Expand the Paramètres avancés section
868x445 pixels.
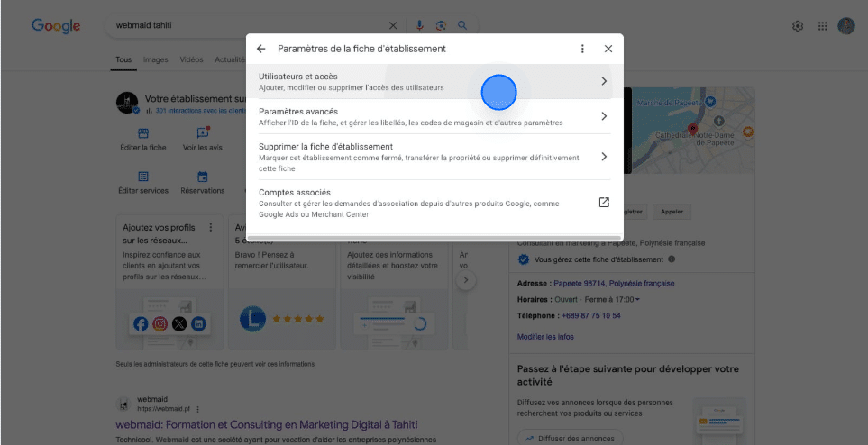[x=434, y=116]
